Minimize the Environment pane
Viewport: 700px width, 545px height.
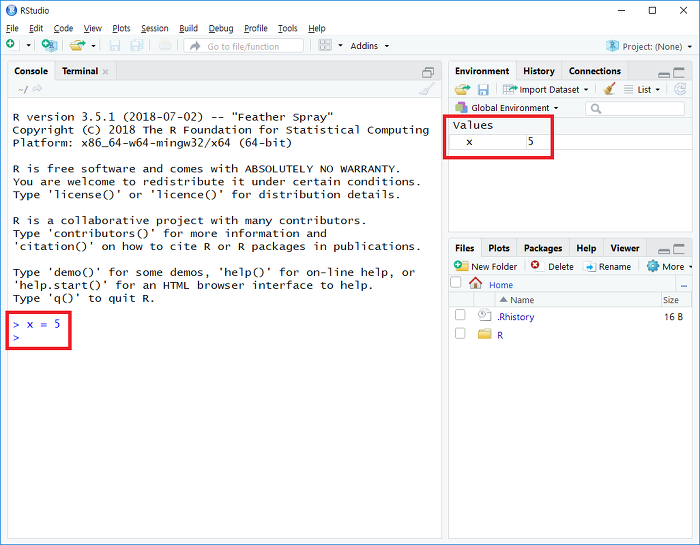[664, 74]
